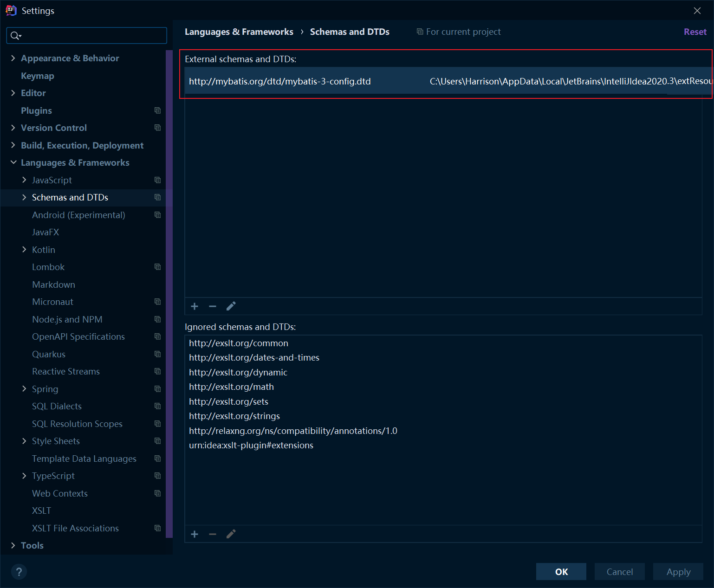Click project-level icon next to Schemas and DTDs
This screenshot has height=588, width=714.
[x=158, y=197]
